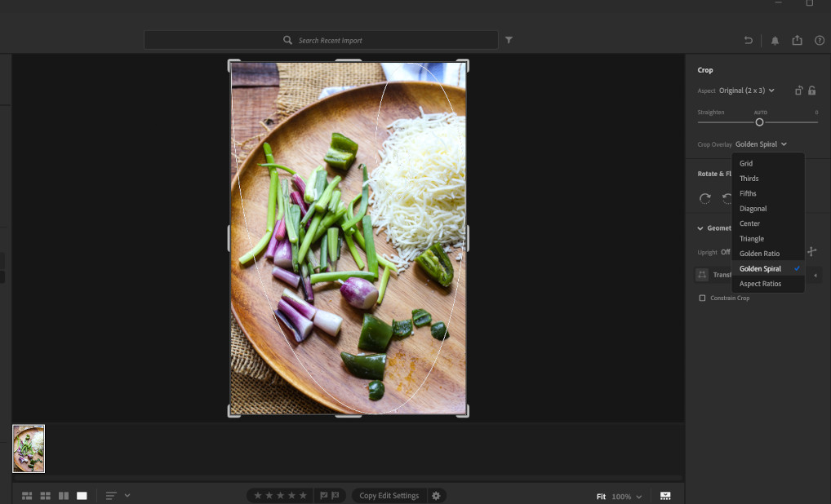Screen dimensions: 831x504
Task: Open help with the question mark icon
Action: click(820, 41)
